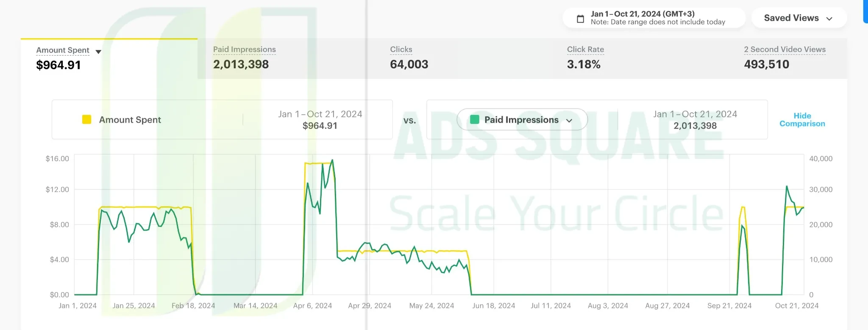Viewport: 868px width, 330px height.
Task: Click the 40,000 right axis label
Action: point(821,159)
